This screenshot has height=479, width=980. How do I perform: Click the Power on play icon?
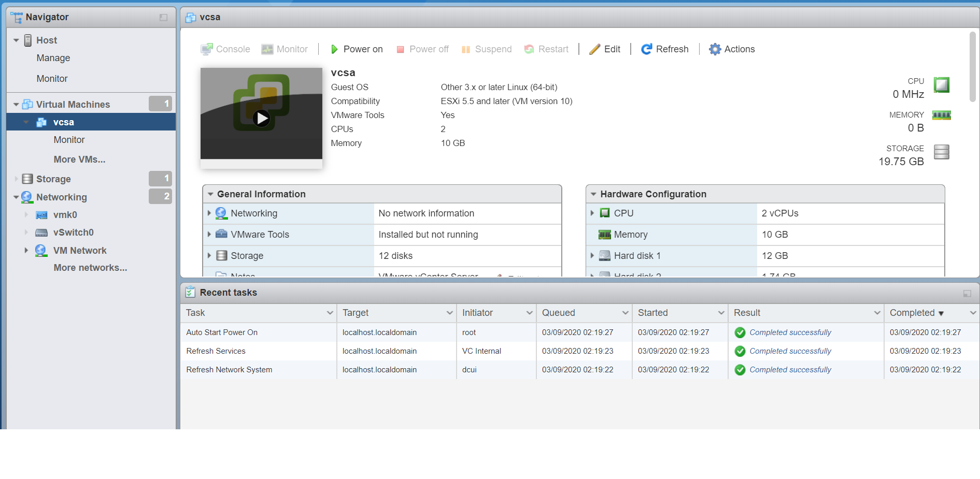point(334,49)
